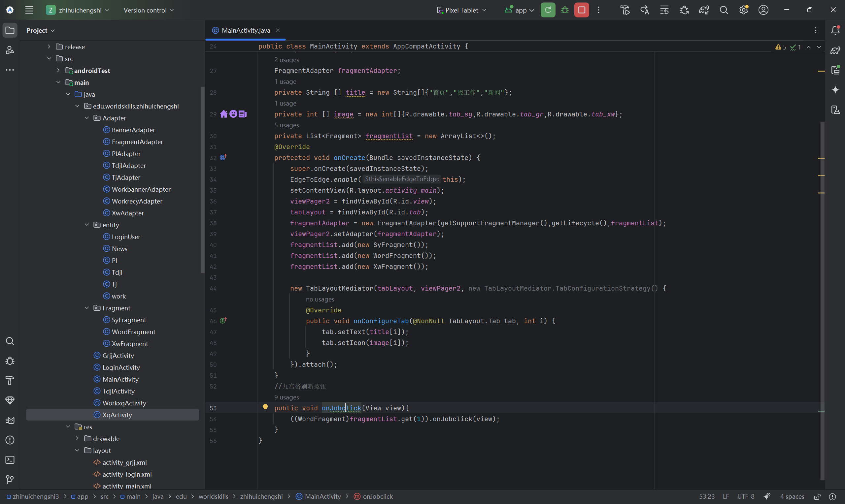845x504 pixels.
Task: Click the debug app bug icon
Action: 565,10
